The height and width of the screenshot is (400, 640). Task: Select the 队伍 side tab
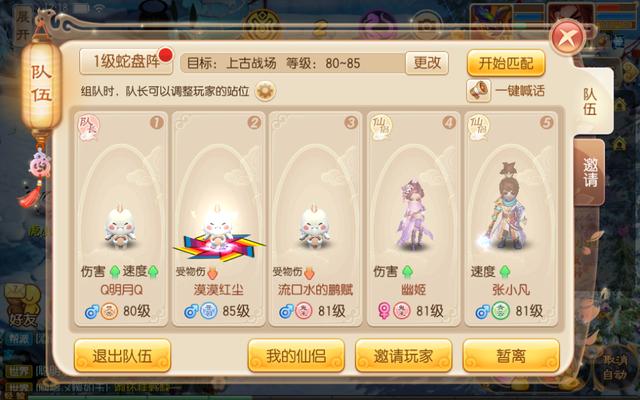point(591,102)
